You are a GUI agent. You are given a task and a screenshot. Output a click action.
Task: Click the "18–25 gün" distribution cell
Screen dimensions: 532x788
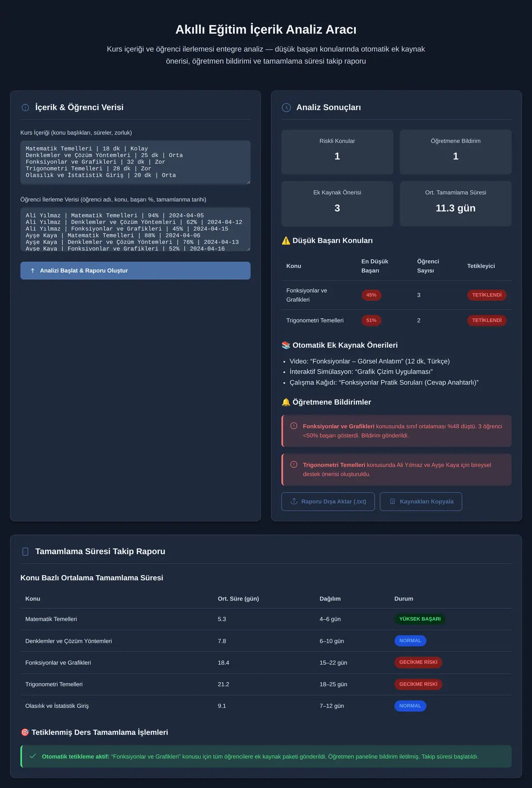point(333,684)
